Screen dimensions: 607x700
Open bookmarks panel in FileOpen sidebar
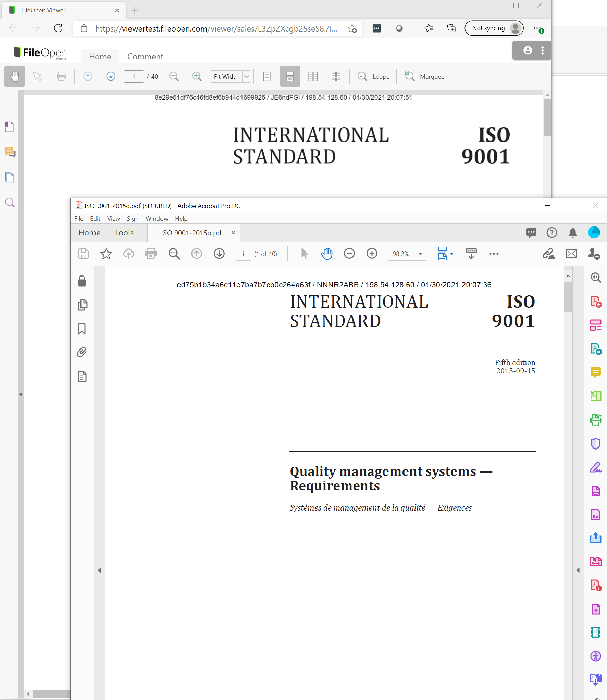click(10, 126)
